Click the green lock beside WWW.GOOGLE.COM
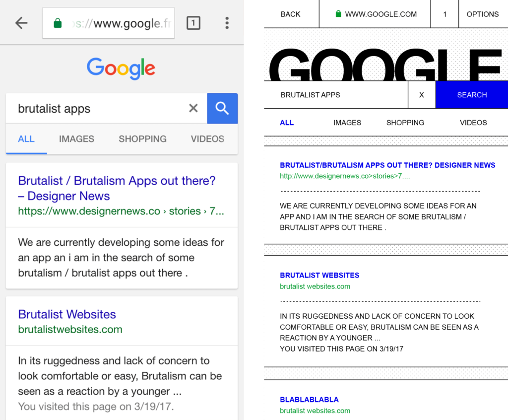 [338, 14]
